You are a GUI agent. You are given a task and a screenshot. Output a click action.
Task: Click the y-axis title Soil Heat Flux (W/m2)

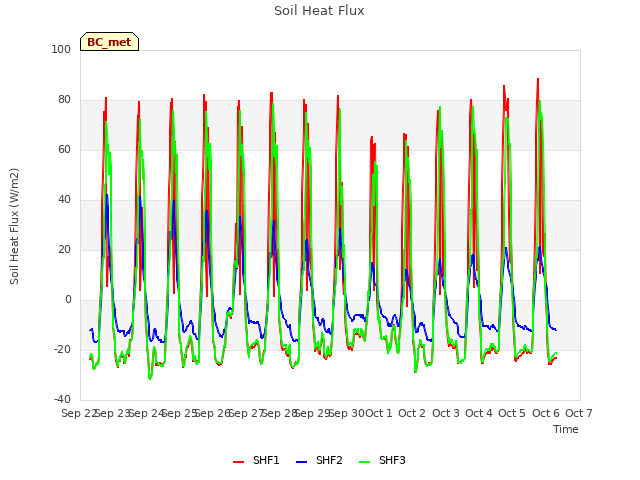coord(14,226)
